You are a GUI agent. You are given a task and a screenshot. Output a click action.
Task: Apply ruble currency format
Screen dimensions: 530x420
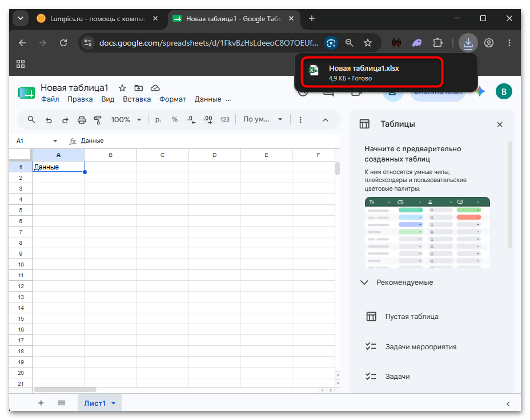tap(158, 119)
